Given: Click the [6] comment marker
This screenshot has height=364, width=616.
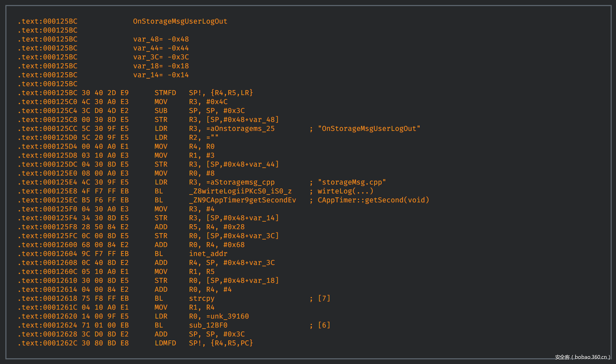Looking at the screenshot, I should [x=324, y=325].
